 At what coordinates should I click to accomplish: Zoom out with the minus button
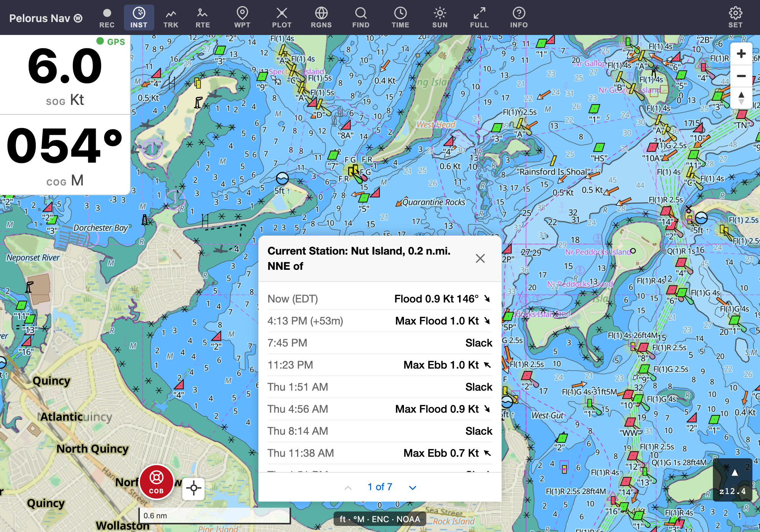point(741,76)
